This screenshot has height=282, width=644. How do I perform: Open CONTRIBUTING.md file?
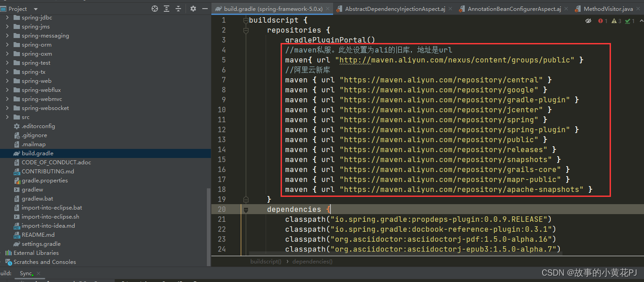pos(48,172)
